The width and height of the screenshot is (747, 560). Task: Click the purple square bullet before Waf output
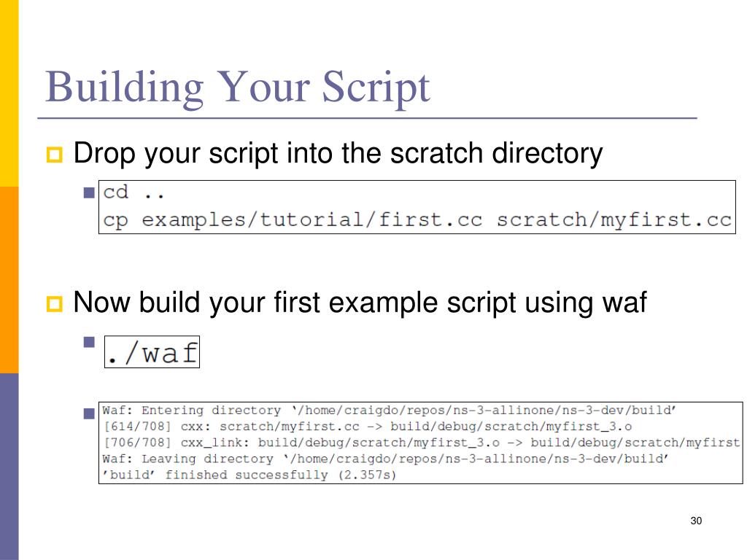[89, 413]
